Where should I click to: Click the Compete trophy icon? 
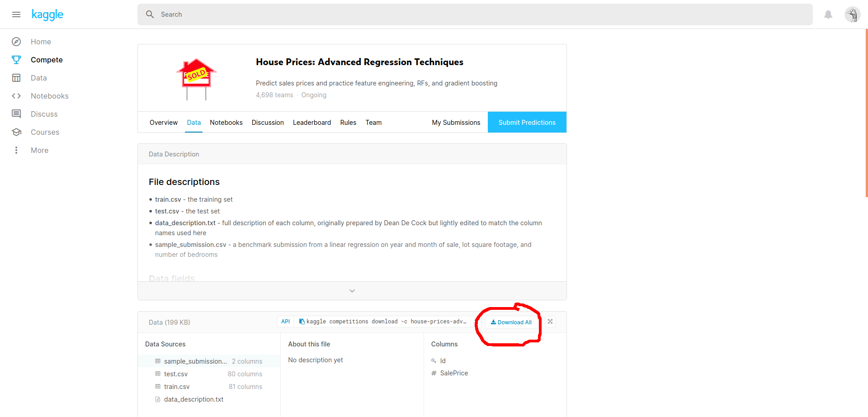[x=16, y=60]
